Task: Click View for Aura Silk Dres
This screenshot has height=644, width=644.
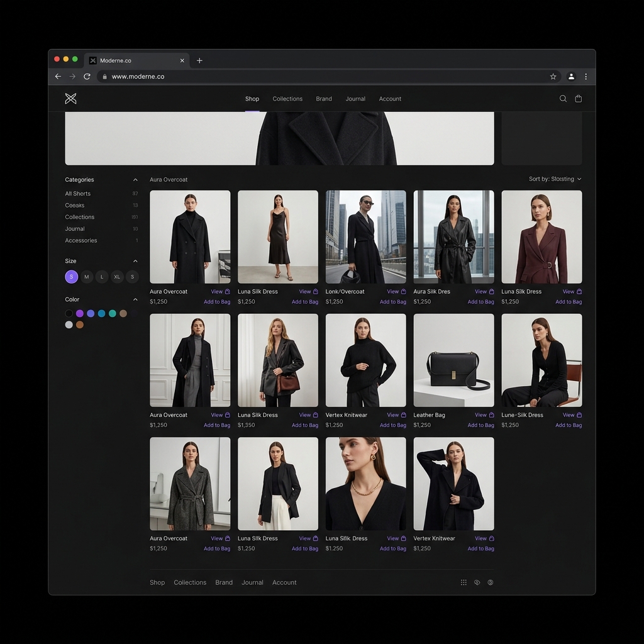Action: [x=480, y=292]
